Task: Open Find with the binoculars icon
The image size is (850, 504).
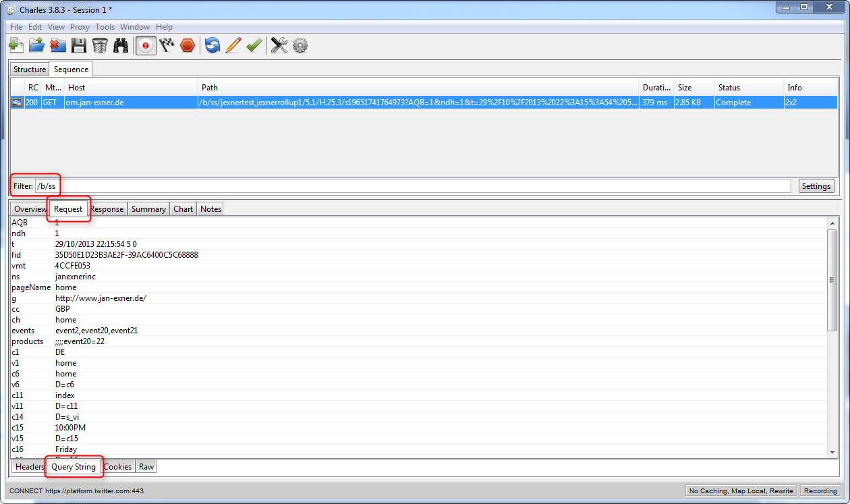Action: pyautogui.click(x=121, y=45)
